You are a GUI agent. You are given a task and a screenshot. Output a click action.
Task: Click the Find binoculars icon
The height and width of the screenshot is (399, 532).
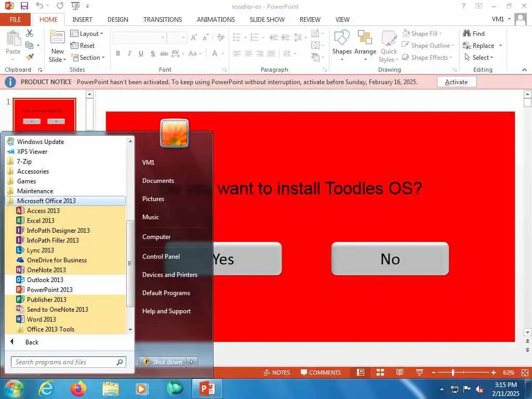[467, 33]
